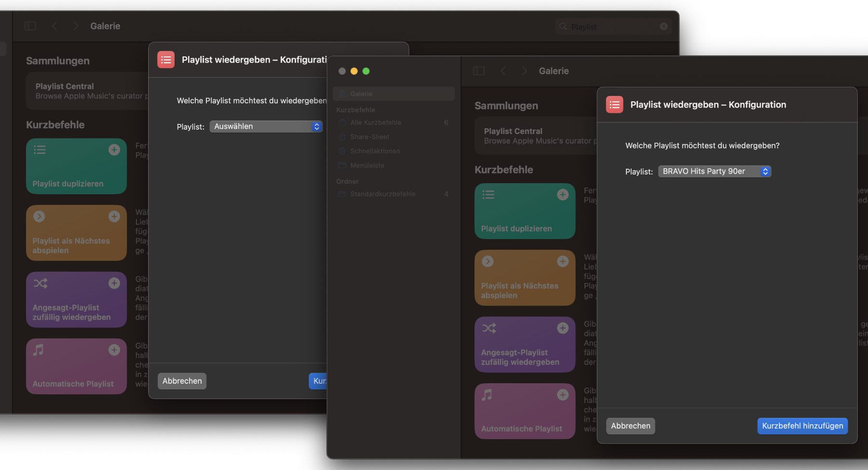Click Kurzbefehl hinzufügen button
Screen dimensions: 868x470
802,426
